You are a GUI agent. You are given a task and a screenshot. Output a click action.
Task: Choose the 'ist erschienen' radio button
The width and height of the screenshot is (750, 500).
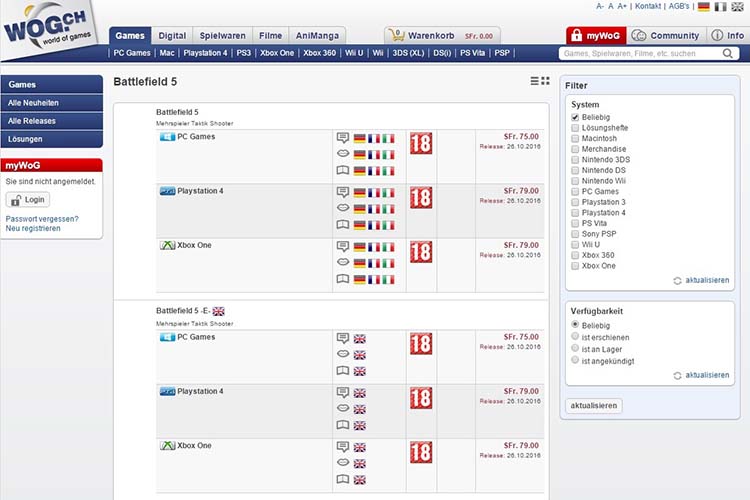[x=574, y=337]
